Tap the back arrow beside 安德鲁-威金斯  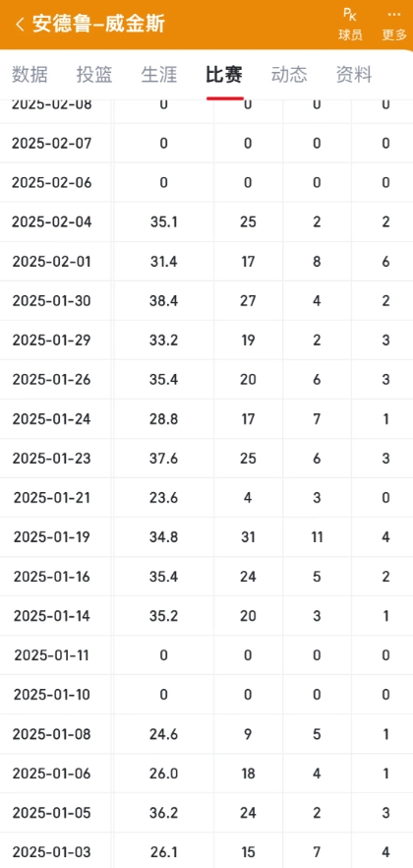coord(20,25)
